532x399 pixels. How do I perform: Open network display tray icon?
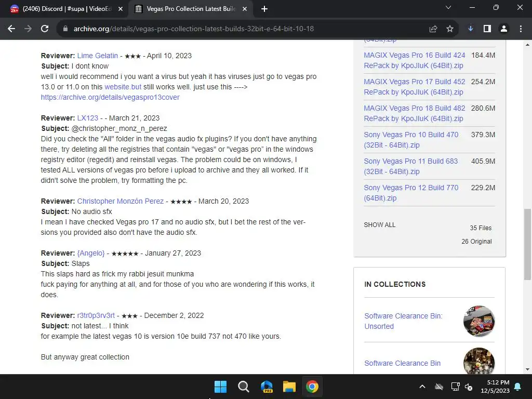click(455, 387)
